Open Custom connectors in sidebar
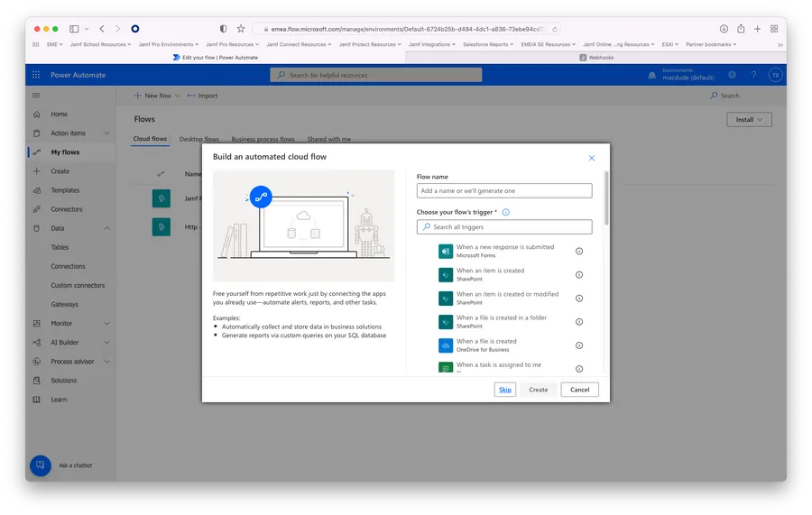 pyautogui.click(x=78, y=286)
